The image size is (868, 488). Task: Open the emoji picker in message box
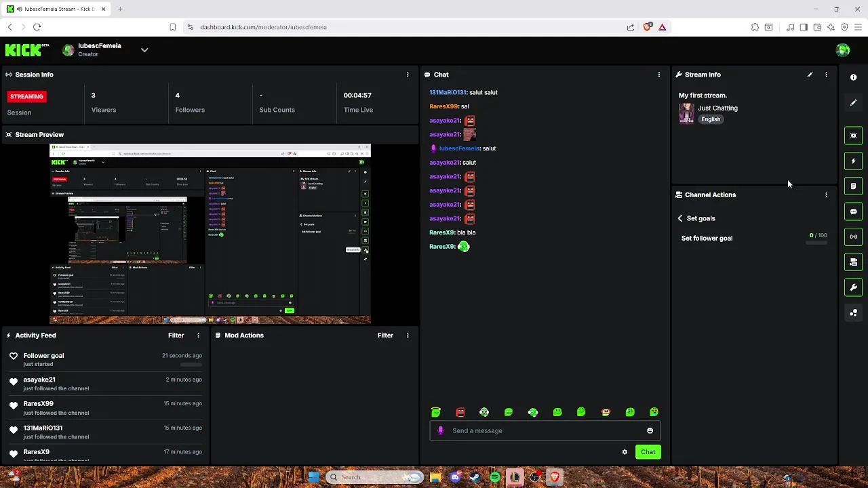(x=650, y=430)
